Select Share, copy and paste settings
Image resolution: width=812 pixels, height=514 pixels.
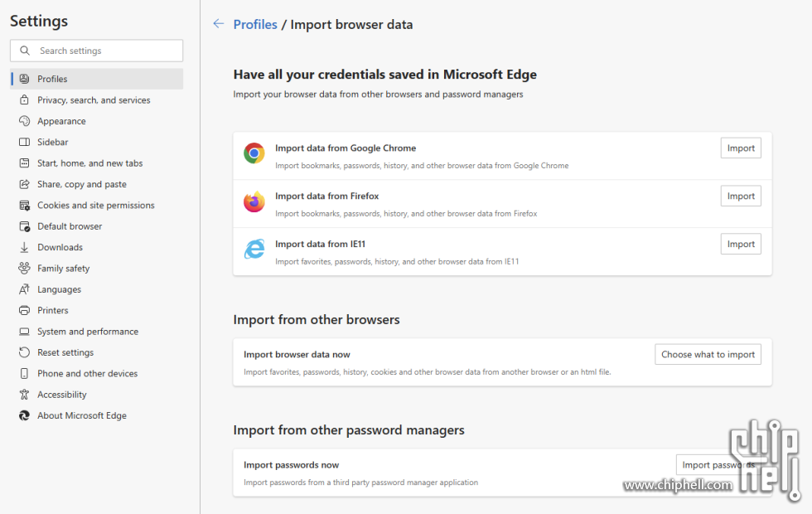pos(96,184)
